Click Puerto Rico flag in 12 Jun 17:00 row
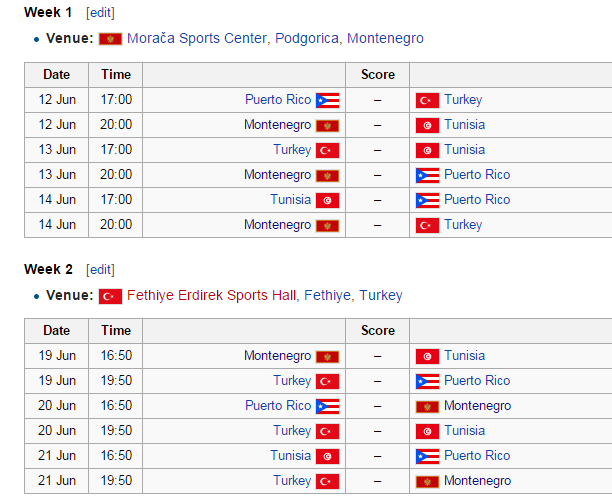This screenshot has width=612, height=498. 327,100
